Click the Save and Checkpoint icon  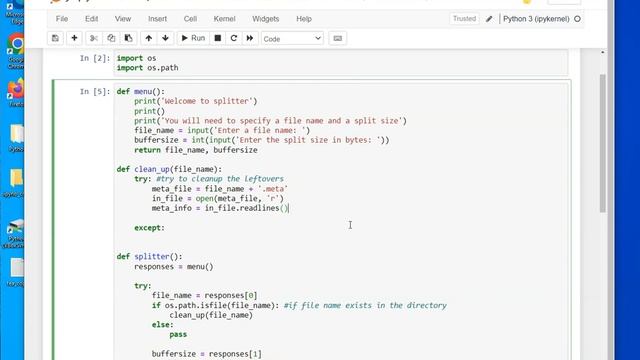[55, 38]
